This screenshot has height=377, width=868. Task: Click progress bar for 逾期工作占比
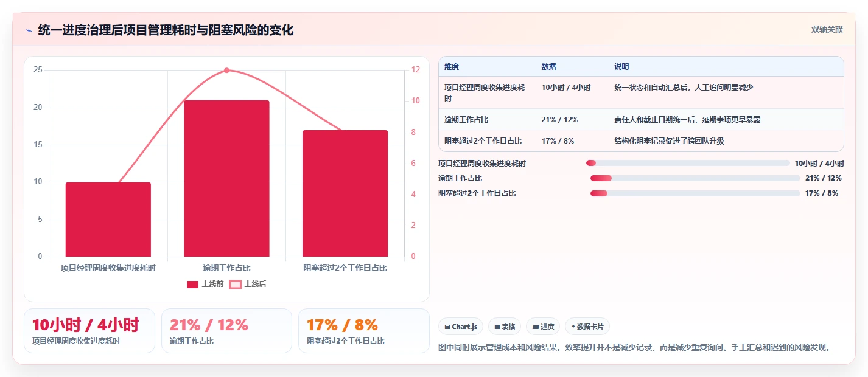(x=695, y=178)
